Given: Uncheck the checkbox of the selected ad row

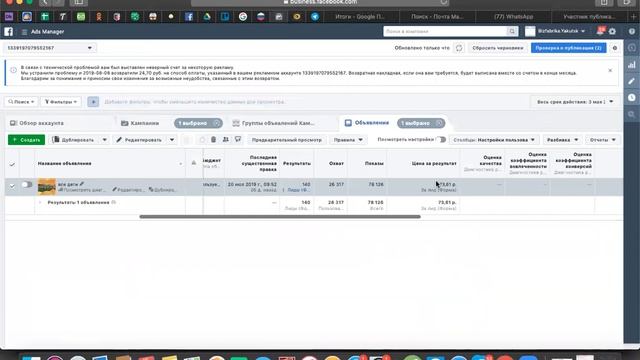Looking at the screenshot, I should [12, 186].
